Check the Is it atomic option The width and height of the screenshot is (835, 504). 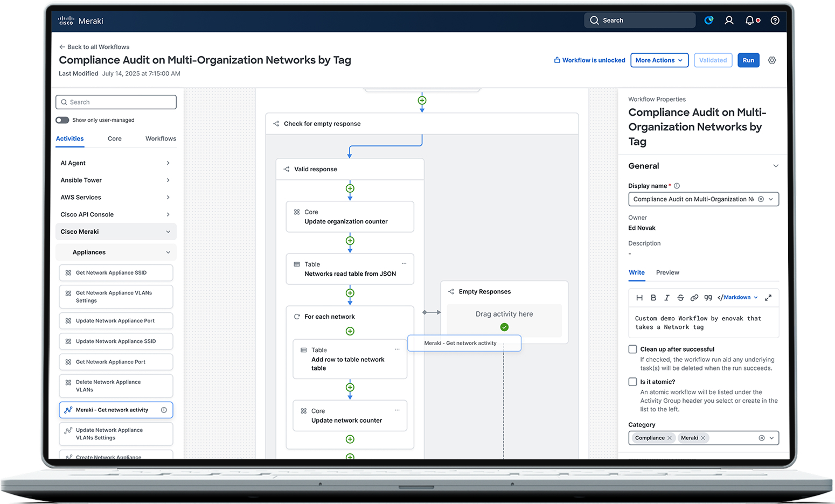pyautogui.click(x=632, y=382)
